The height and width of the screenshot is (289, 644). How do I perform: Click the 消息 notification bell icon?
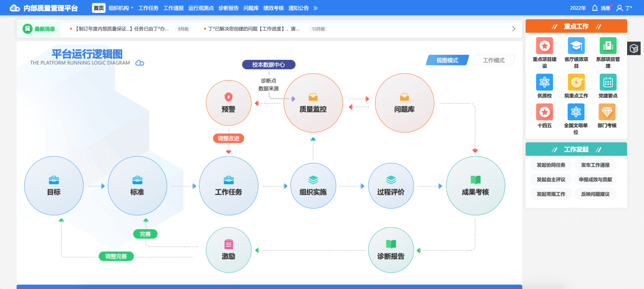pos(595,8)
